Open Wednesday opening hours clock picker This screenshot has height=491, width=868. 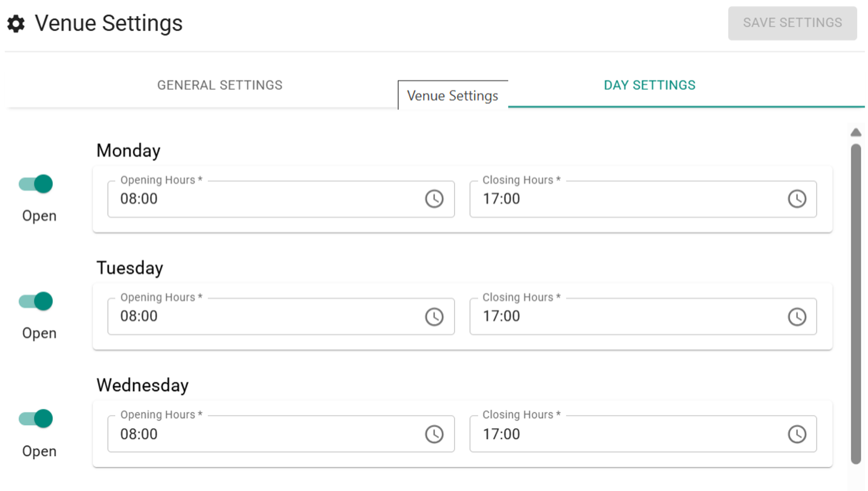434,434
